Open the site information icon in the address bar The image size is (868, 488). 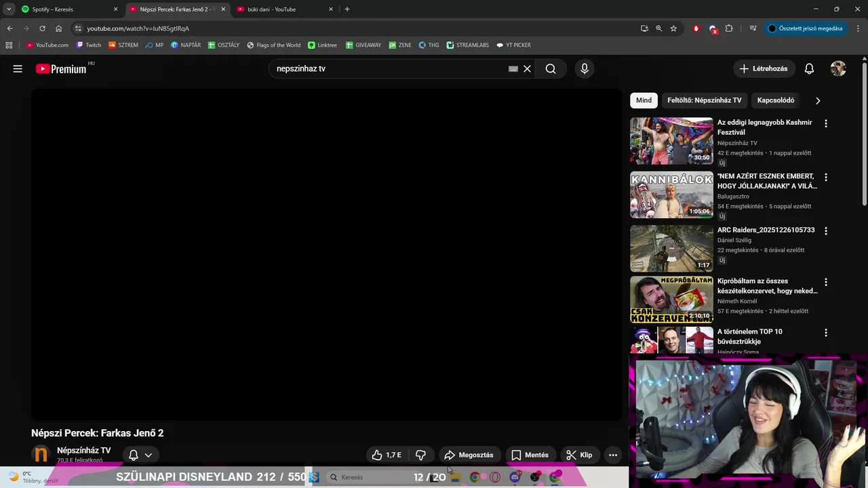point(78,28)
